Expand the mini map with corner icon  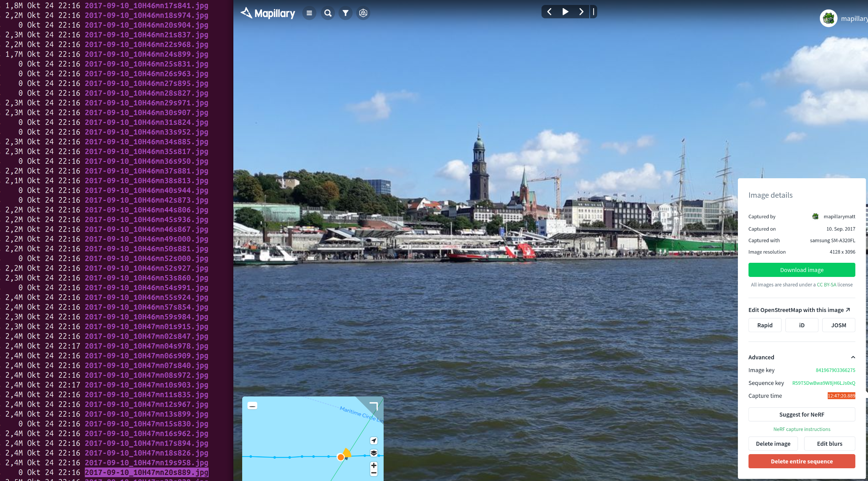374,406
